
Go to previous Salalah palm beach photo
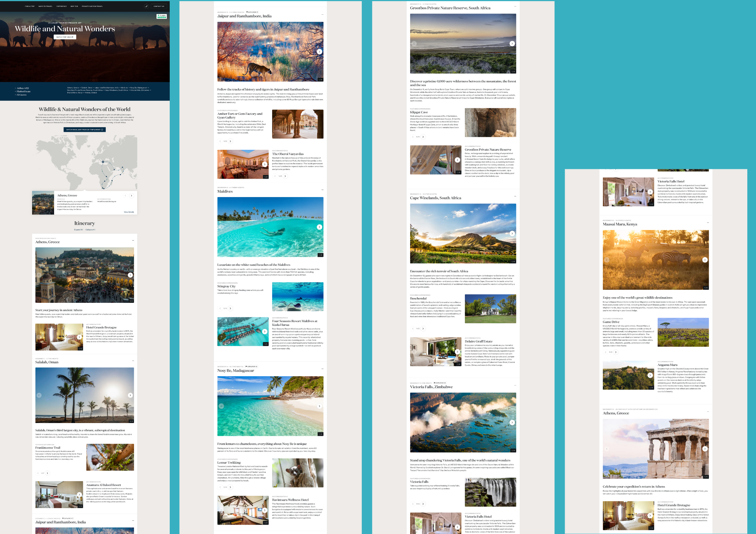click(39, 395)
